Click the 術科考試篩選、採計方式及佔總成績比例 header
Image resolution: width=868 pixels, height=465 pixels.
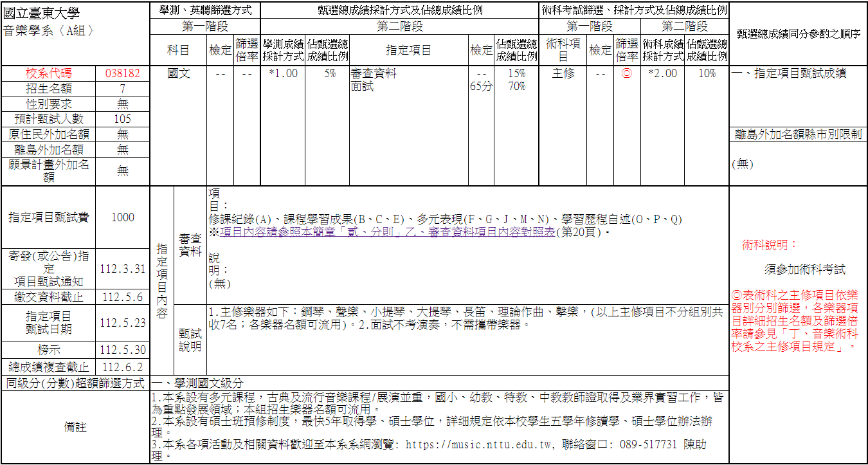(x=634, y=10)
